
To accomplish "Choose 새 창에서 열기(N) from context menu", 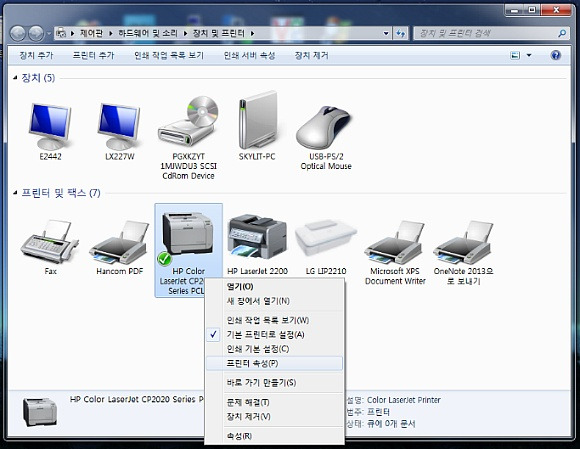I will (x=274, y=301).
